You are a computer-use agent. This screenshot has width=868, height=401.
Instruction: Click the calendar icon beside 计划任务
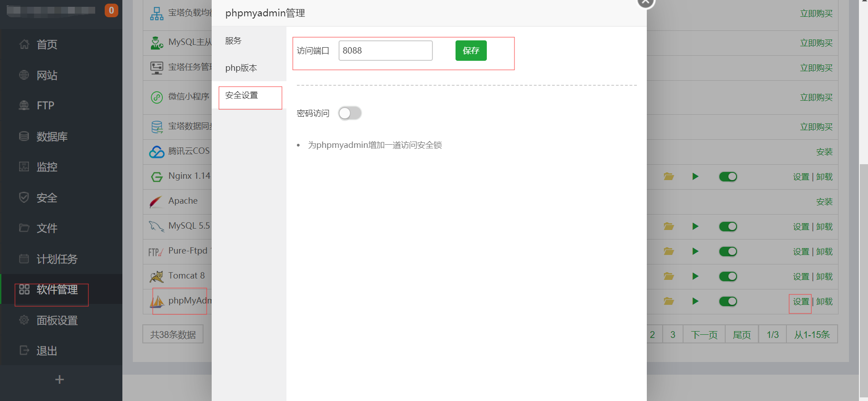click(24, 259)
